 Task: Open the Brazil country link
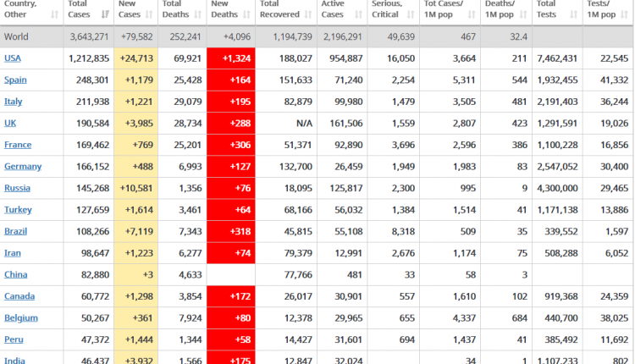click(x=16, y=231)
